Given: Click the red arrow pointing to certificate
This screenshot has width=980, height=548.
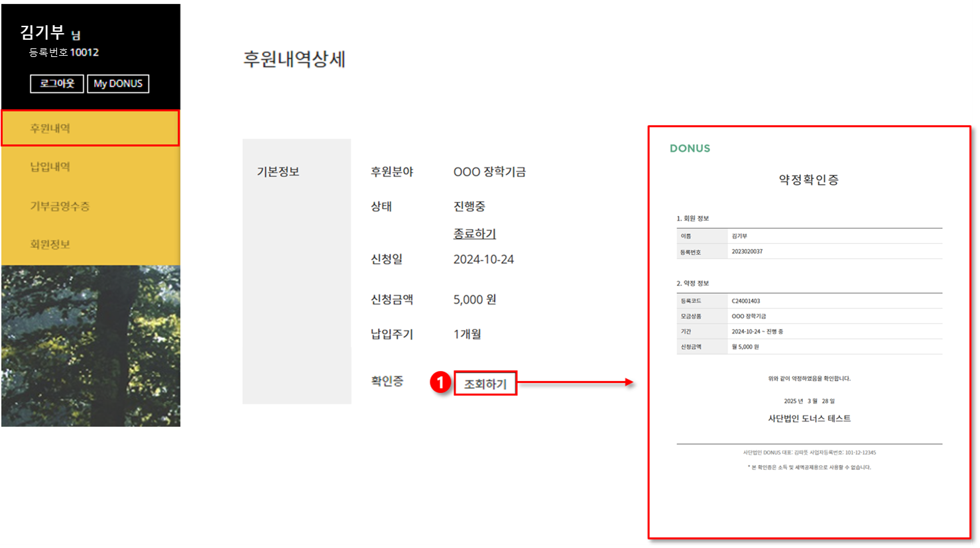Looking at the screenshot, I should coord(575,382).
